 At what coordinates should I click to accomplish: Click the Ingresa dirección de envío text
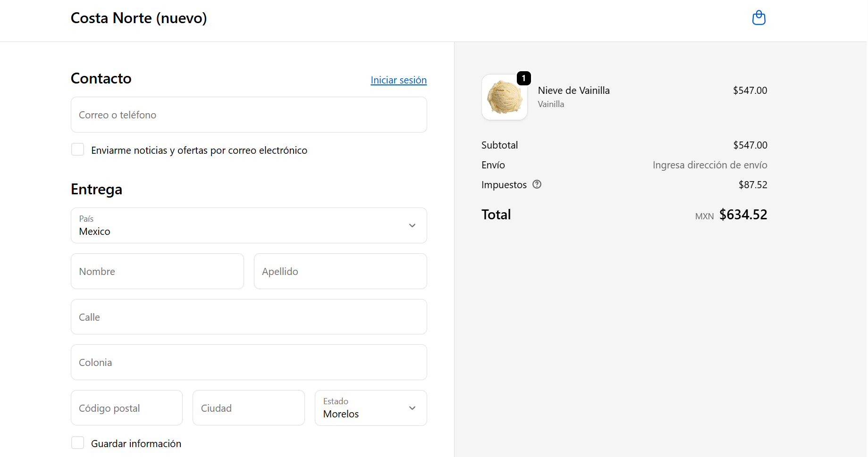point(709,165)
